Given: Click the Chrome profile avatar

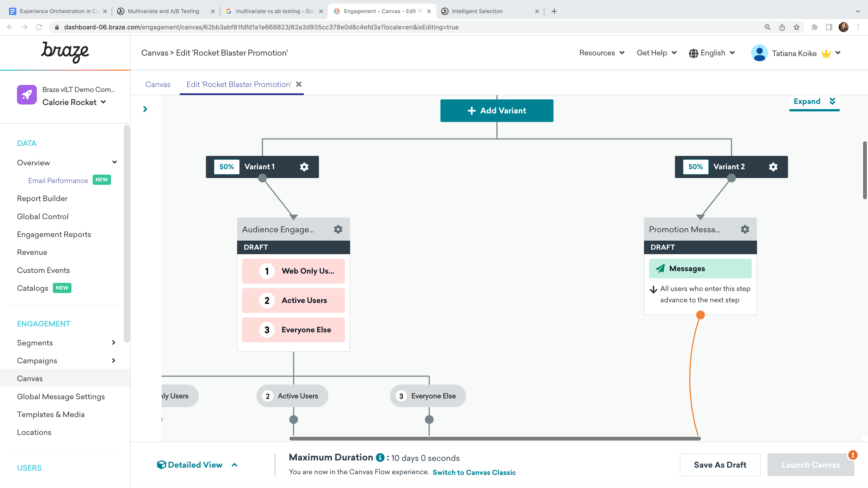Looking at the screenshot, I should coord(843,27).
